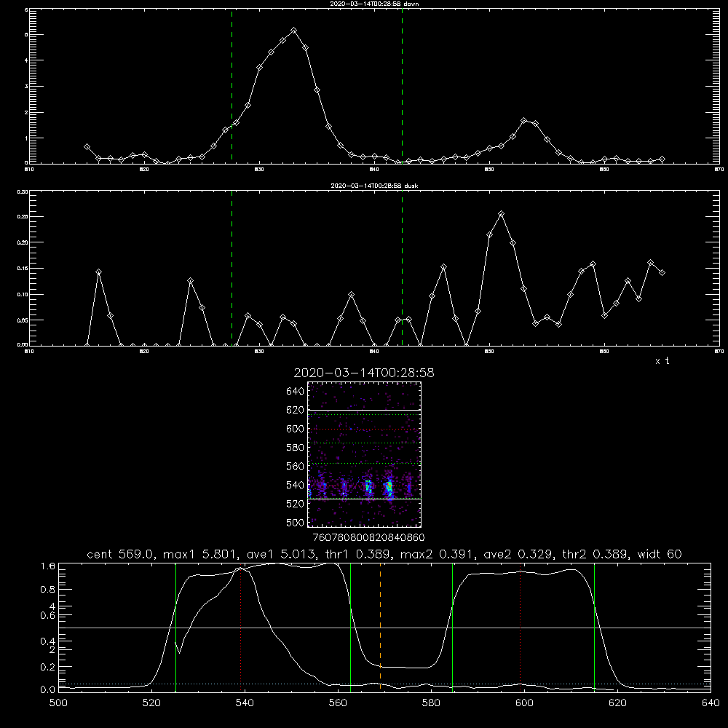Click the green vertical line near 585 in bottom plot
The image size is (728, 728).
[452, 628]
